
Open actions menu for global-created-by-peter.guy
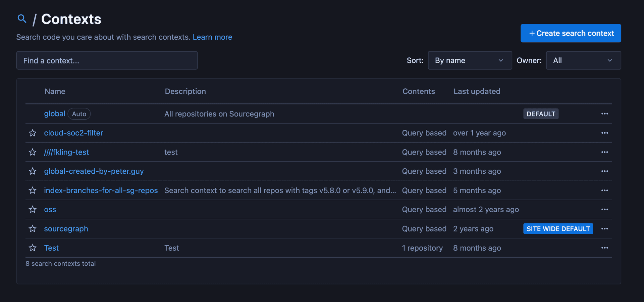pos(605,171)
